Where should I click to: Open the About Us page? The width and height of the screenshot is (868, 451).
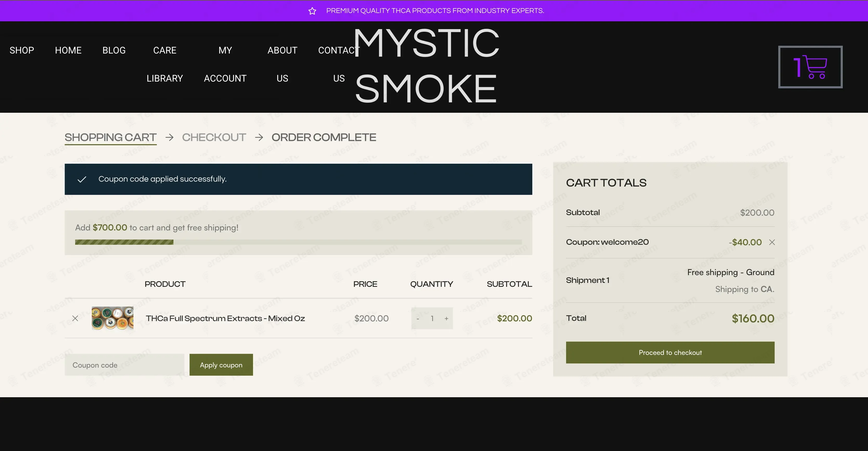[282, 64]
